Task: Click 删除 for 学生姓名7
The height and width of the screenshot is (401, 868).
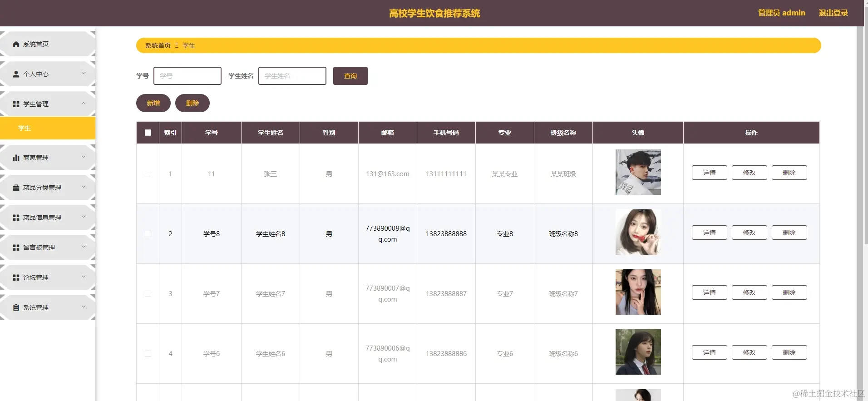Action: (789, 292)
